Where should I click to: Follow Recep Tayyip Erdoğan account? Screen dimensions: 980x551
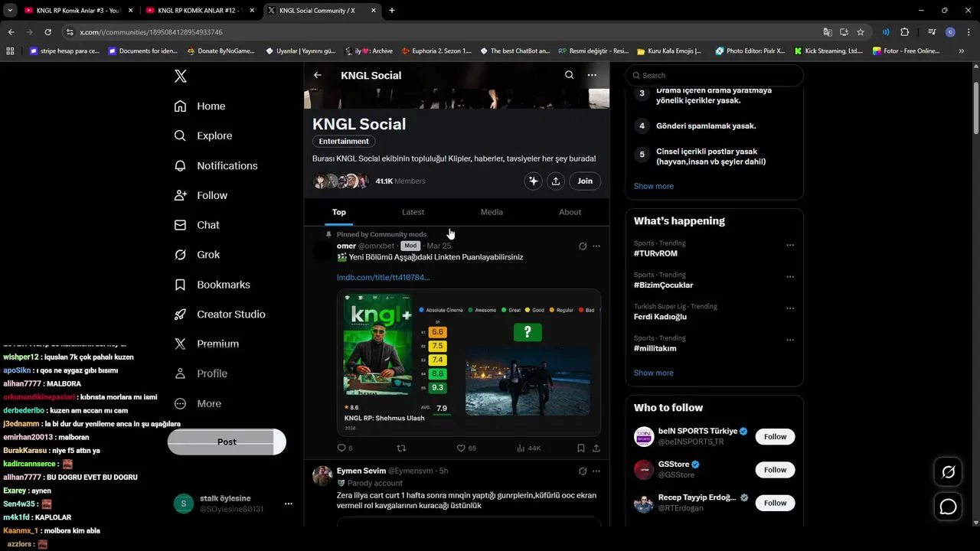tap(775, 503)
